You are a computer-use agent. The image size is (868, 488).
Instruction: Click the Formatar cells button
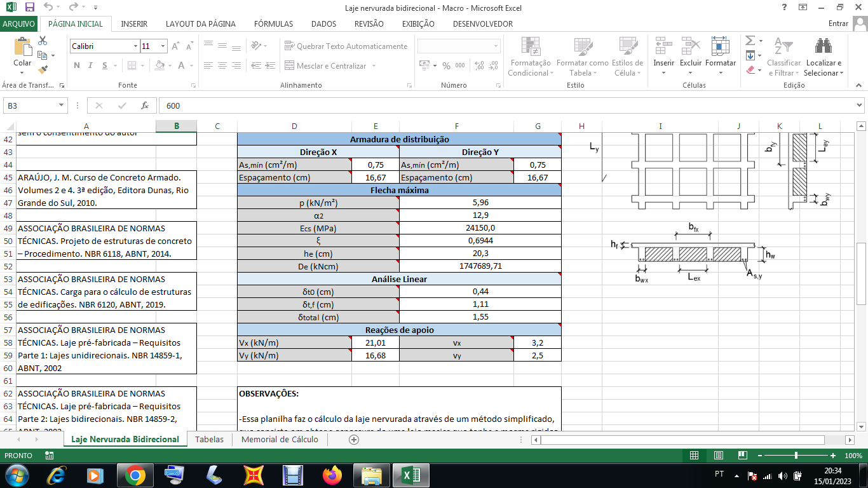[x=721, y=57]
